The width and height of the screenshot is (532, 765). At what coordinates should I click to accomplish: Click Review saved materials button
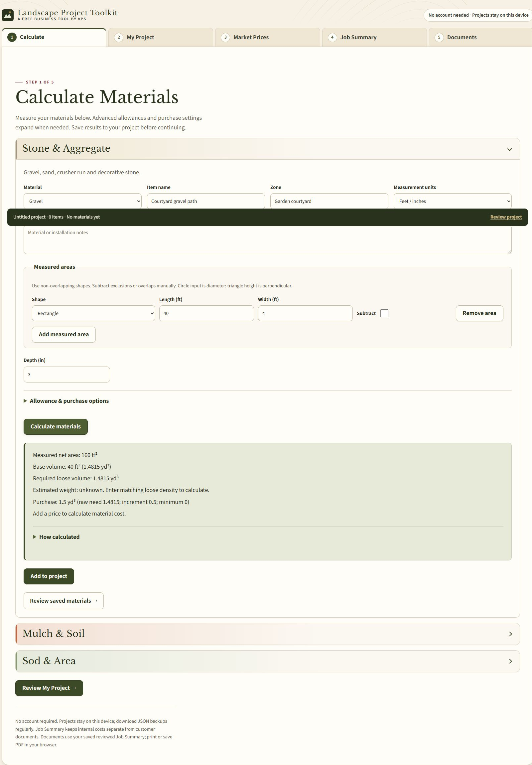(64, 601)
